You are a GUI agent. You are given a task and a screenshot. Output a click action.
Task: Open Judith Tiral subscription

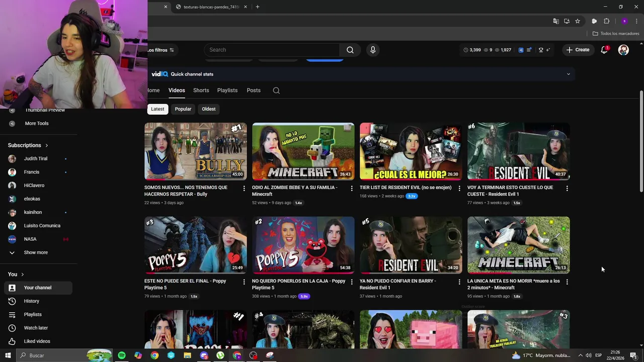[x=38, y=159]
